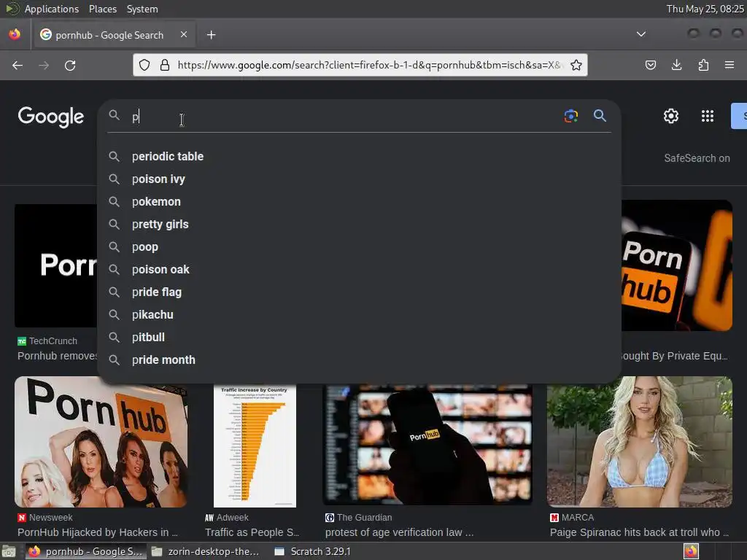This screenshot has height=560, width=747.
Task: Click 'protest of age verification law' caption
Action: pyautogui.click(x=399, y=532)
